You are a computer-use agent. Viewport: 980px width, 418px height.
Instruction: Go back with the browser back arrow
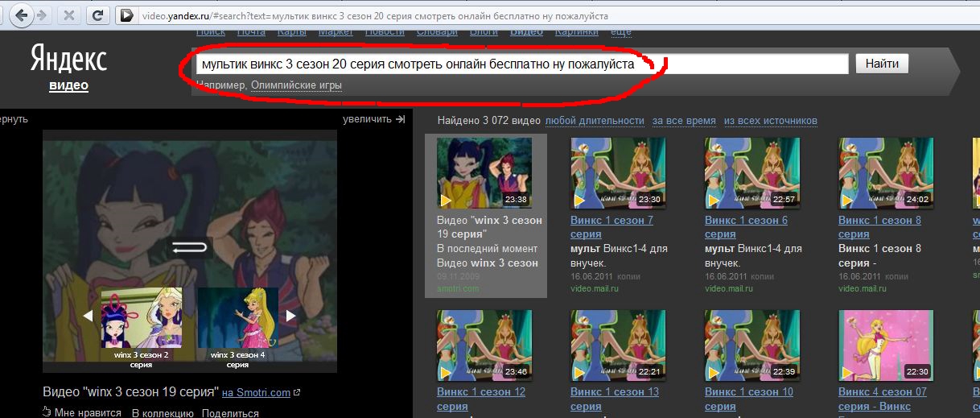click(23, 14)
